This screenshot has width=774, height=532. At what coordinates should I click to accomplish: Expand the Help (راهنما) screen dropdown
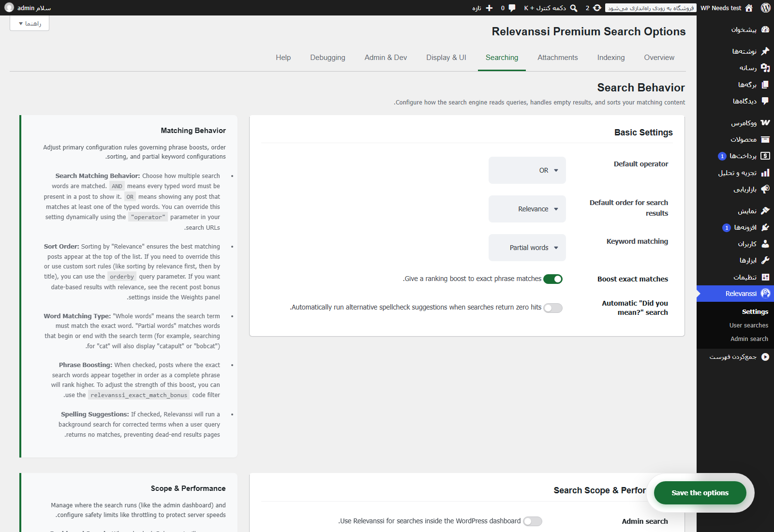tap(30, 23)
